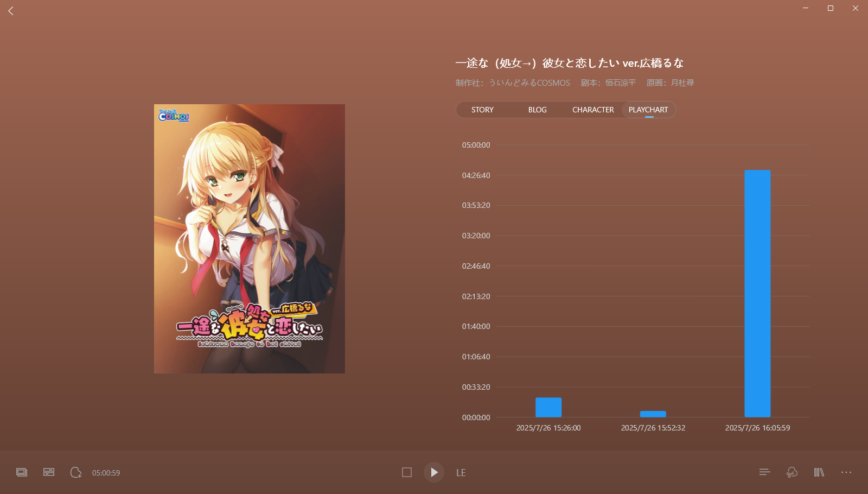Click the back arrow at top left
This screenshot has width=868, height=494.
pos(11,11)
